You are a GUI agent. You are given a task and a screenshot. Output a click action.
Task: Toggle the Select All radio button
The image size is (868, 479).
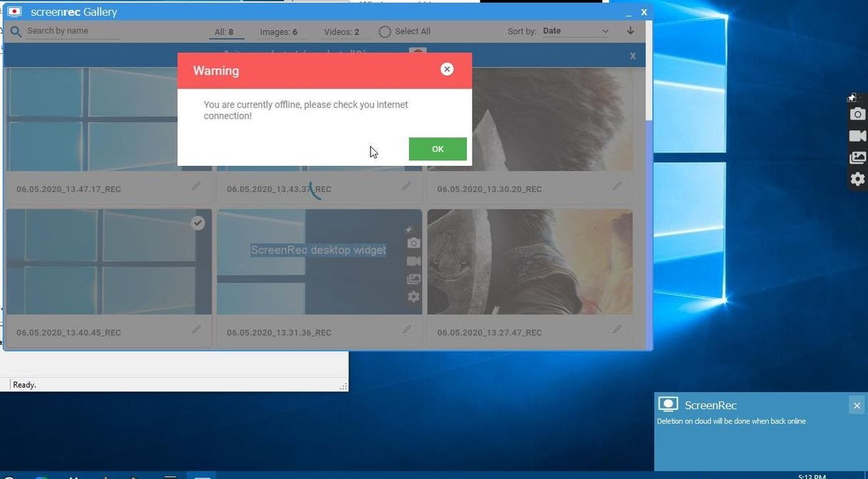coord(385,32)
